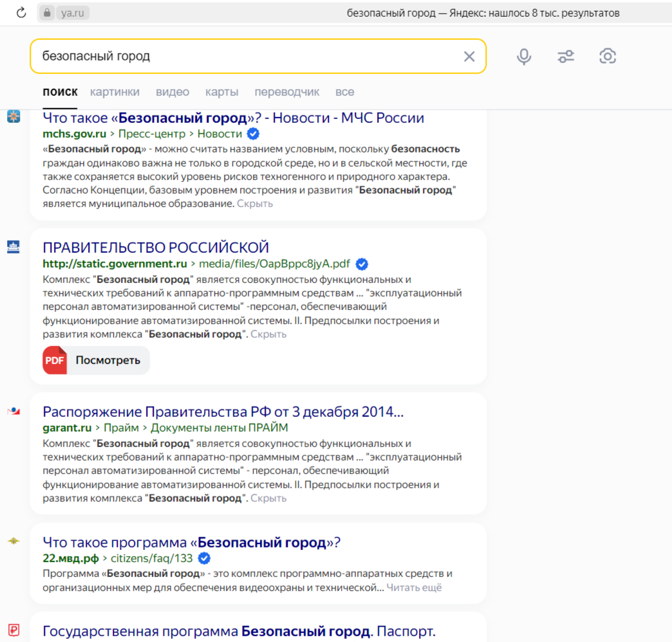Click the government favicon beside ПРАВИТЕЛЬСТВО result
The width and height of the screenshot is (672, 642).
click(14, 246)
